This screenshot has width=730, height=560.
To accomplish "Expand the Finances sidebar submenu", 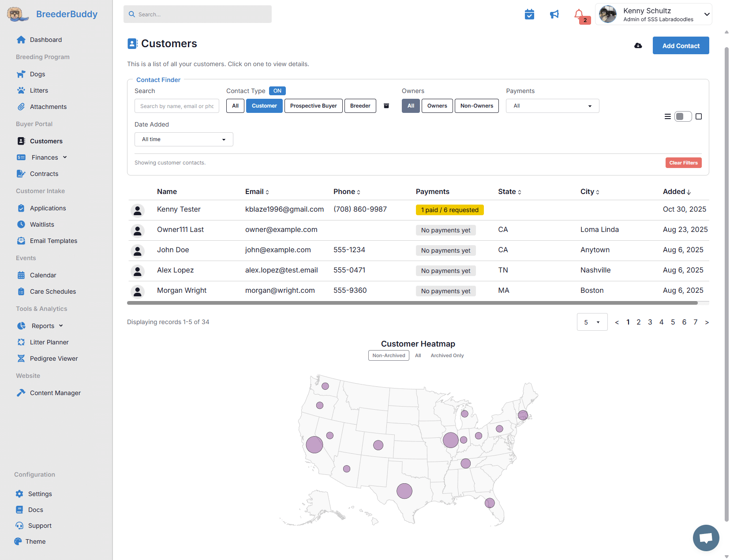I will coord(45,157).
